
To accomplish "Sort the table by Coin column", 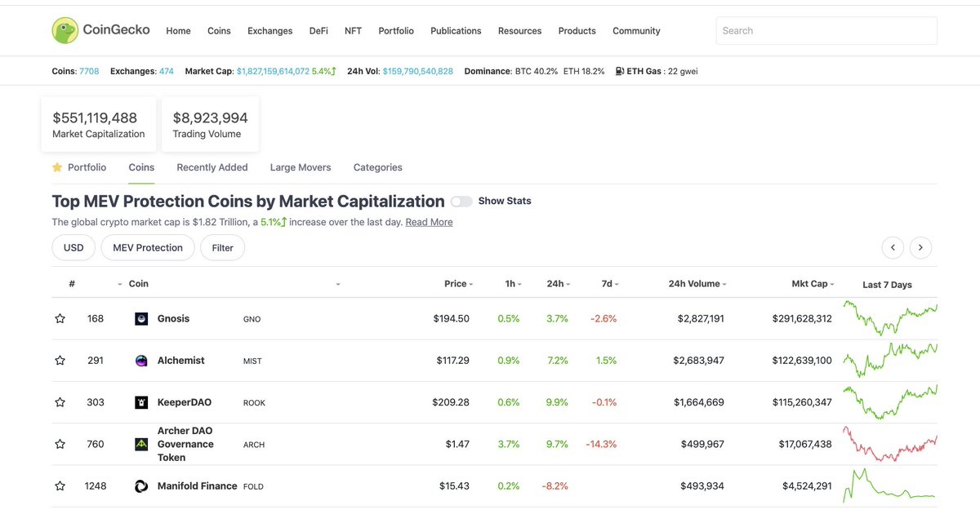I will point(139,284).
